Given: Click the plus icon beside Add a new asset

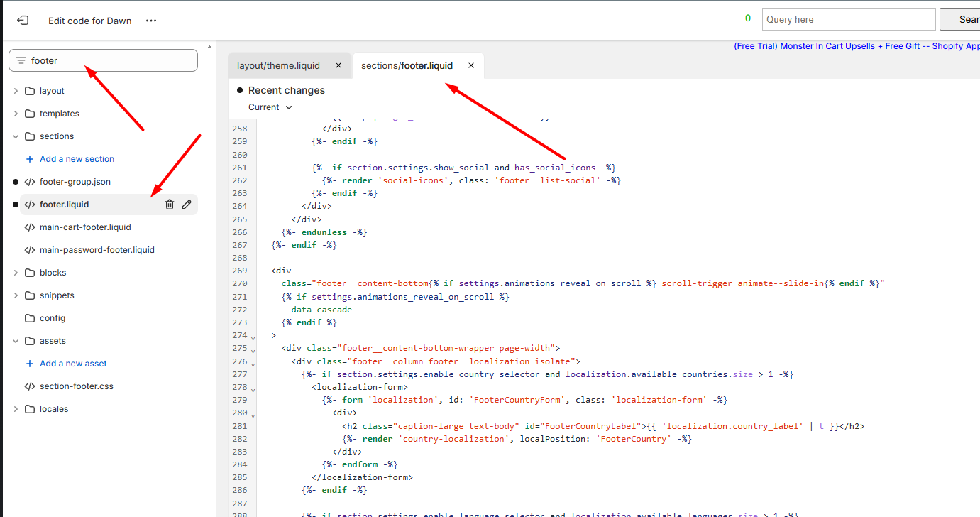Looking at the screenshot, I should [x=30, y=364].
